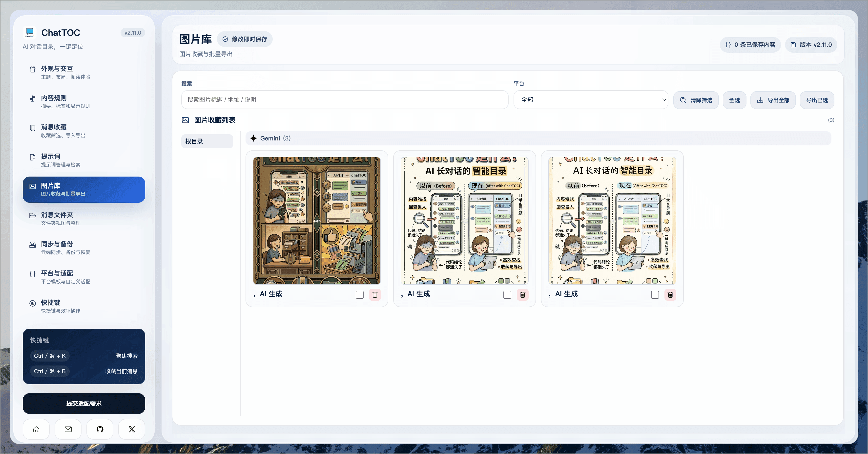The image size is (868, 454).
Task: Click the braces icon beside 平台与适配
Action: [32, 274]
